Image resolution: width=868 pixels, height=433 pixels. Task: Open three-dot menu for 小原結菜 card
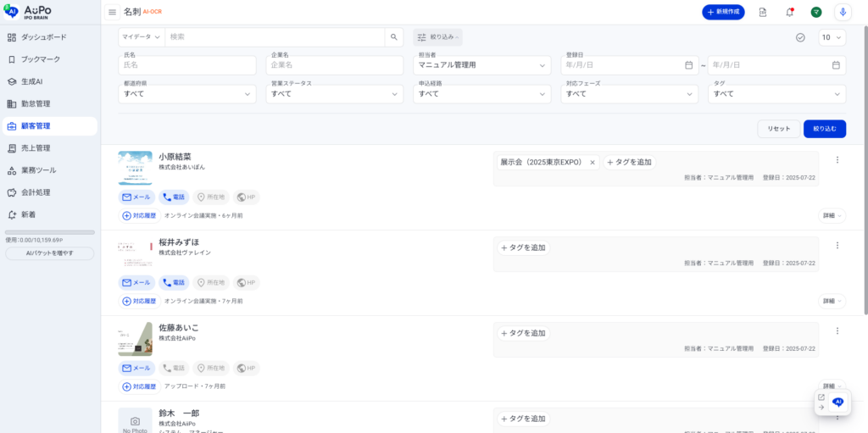[837, 160]
